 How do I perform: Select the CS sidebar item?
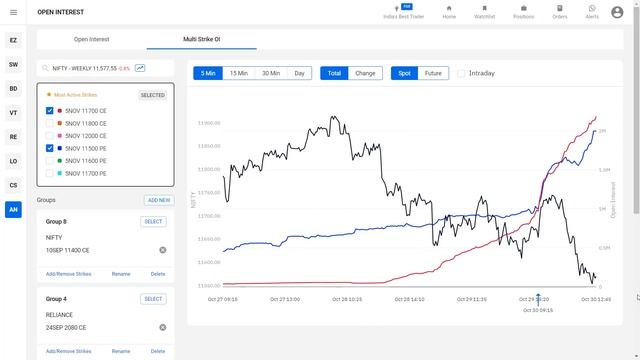tap(13, 185)
